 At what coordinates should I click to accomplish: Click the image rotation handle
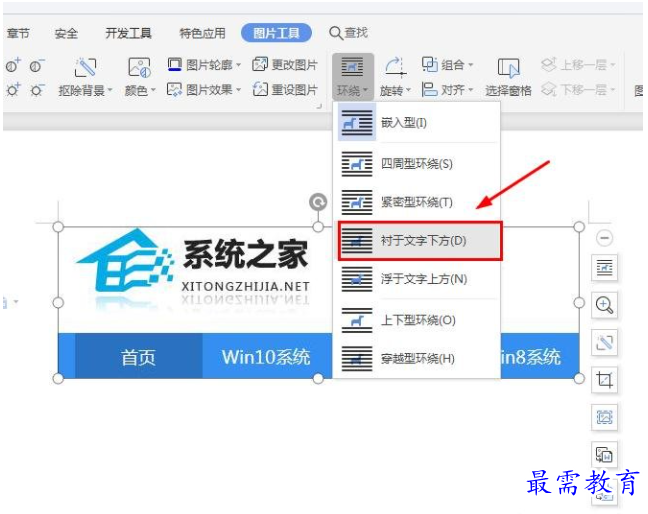(318, 202)
